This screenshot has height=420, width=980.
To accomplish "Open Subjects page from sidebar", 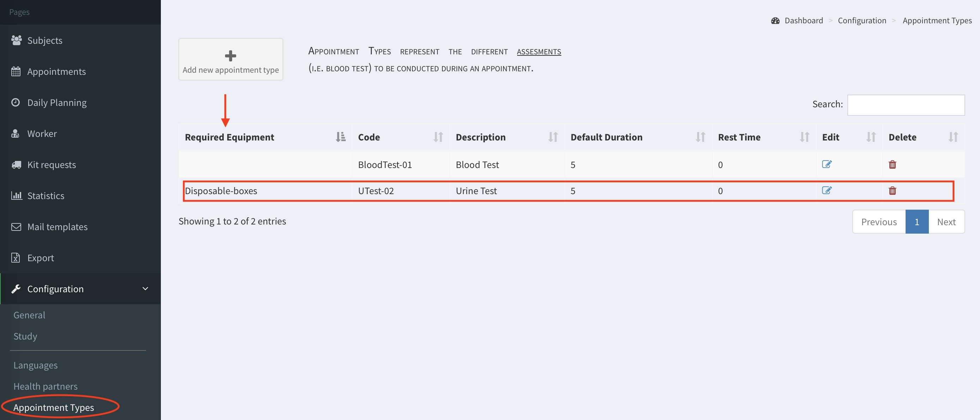I will [x=44, y=40].
